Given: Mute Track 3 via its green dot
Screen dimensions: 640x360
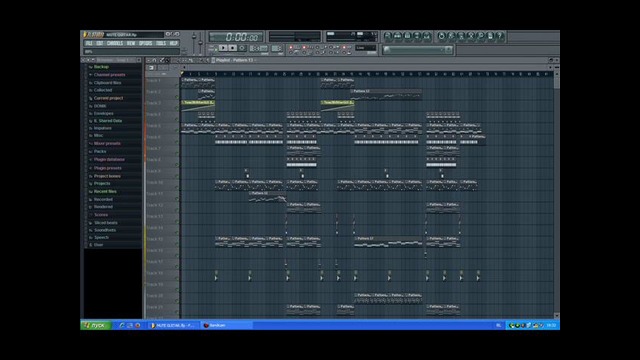Looking at the screenshot, I should point(177,108).
